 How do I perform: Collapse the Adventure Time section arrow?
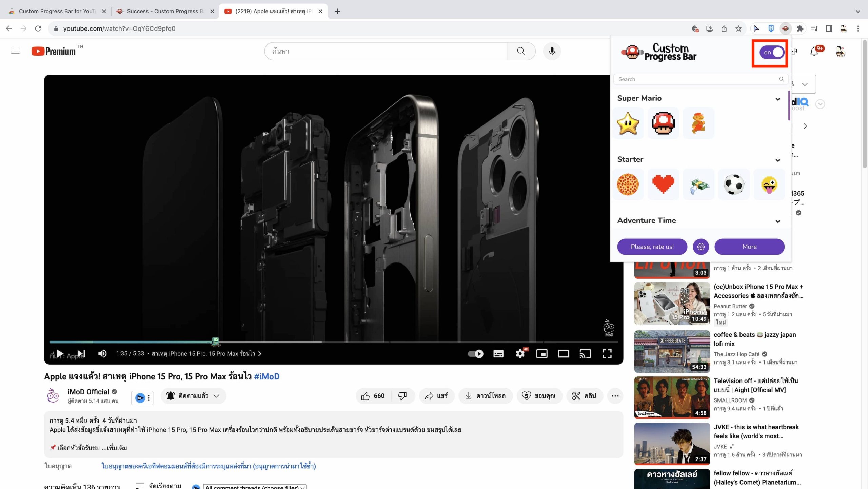point(777,221)
